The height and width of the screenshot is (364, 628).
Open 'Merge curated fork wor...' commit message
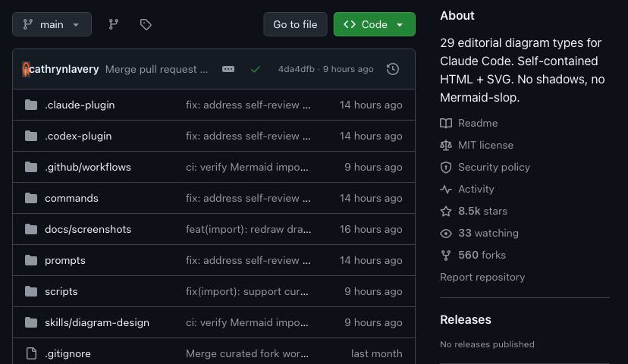coord(247,353)
